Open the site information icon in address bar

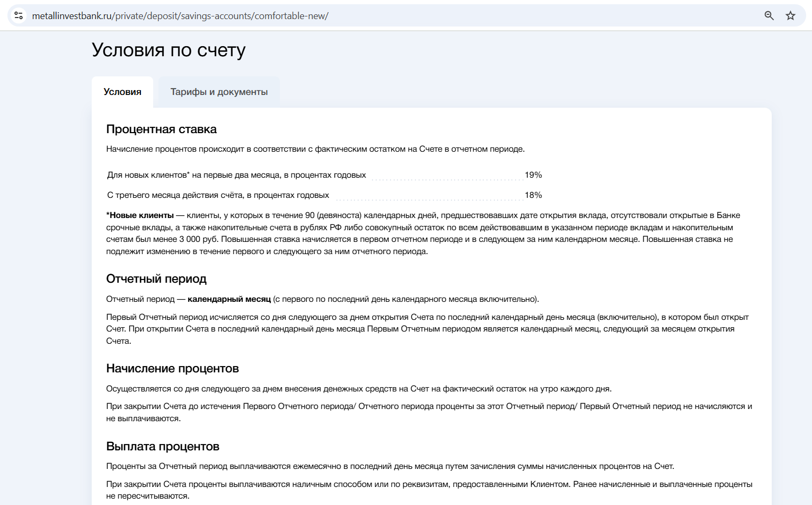tap(19, 15)
